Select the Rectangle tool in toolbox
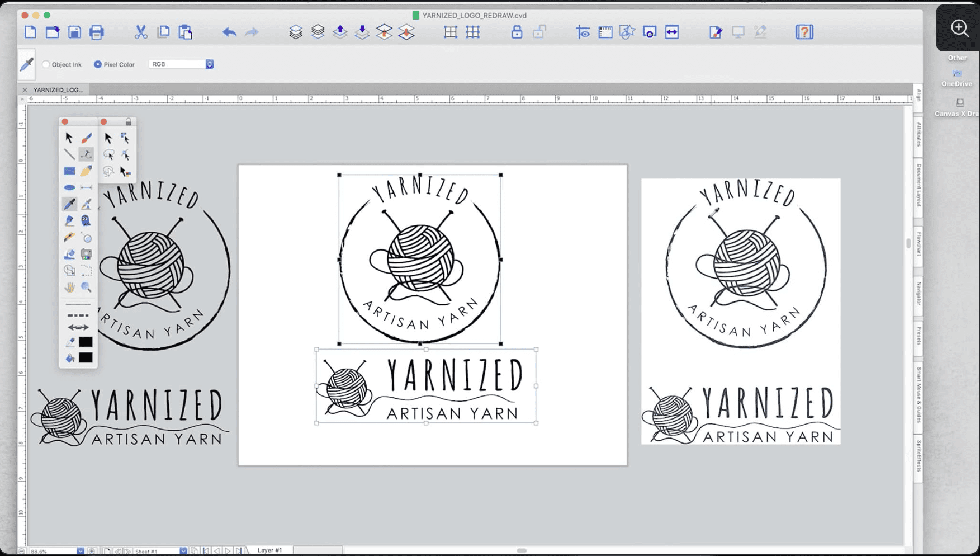Screen dimensions: 980x556 click(69, 171)
